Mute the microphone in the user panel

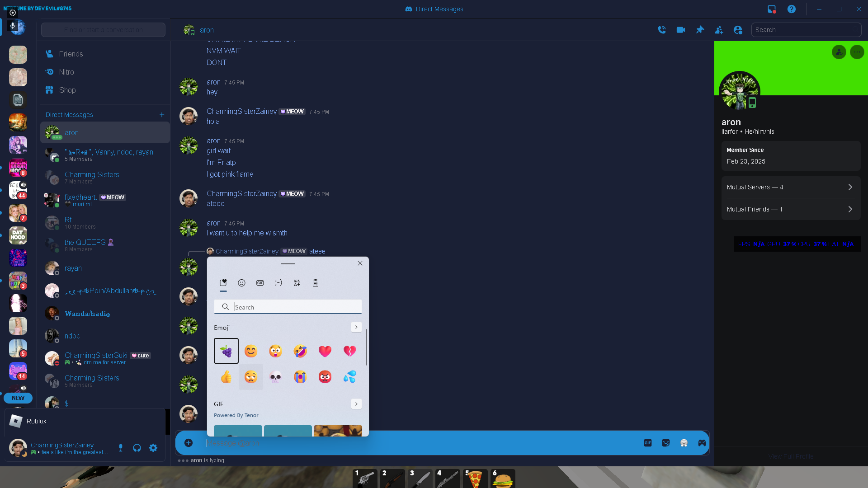click(x=120, y=448)
